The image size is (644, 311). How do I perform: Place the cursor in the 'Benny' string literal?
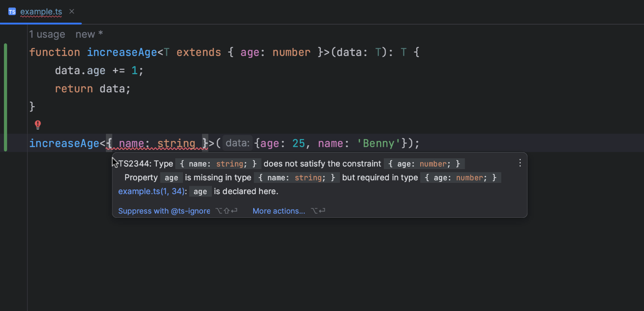tap(378, 144)
